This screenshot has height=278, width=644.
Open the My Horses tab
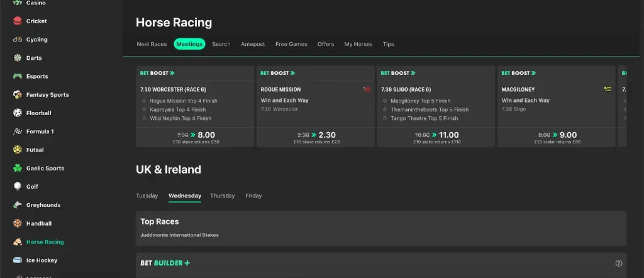(358, 44)
